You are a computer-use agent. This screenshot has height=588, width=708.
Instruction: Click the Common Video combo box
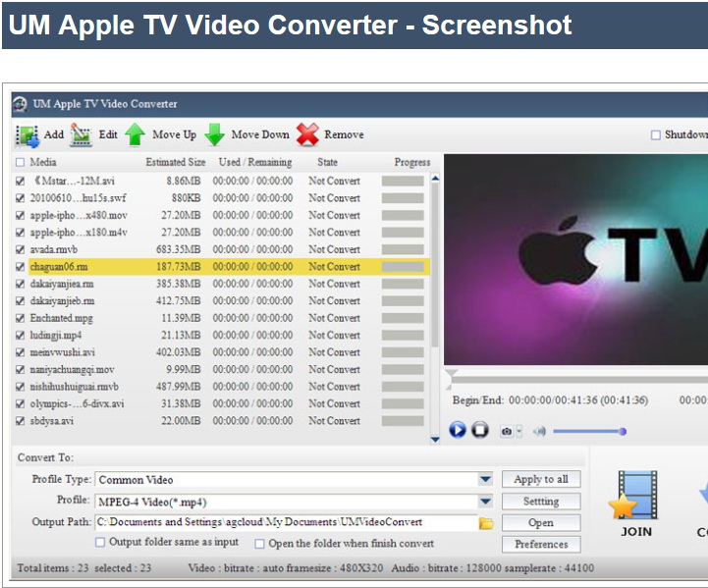pyautogui.click(x=294, y=479)
